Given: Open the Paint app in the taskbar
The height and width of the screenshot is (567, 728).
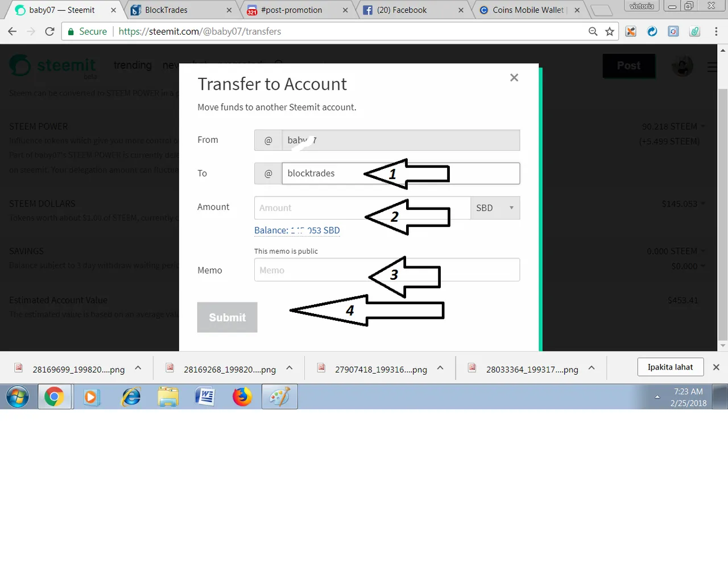Looking at the screenshot, I should tap(279, 396).
